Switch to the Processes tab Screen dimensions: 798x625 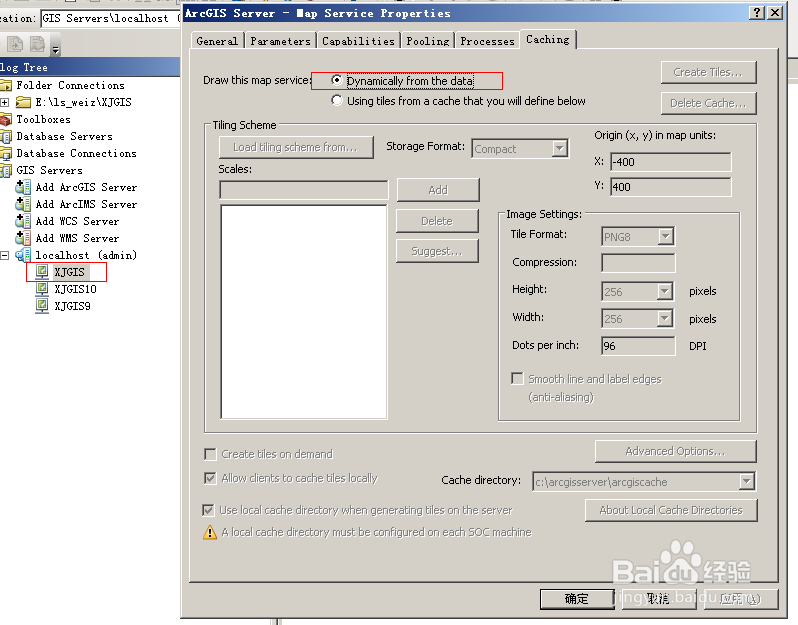pos(488,41)
